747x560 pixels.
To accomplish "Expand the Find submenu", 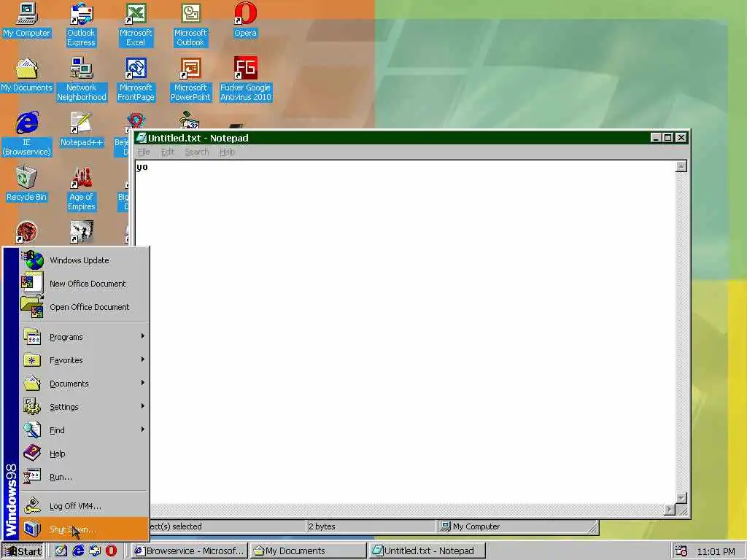I will (x=84, y=430).
